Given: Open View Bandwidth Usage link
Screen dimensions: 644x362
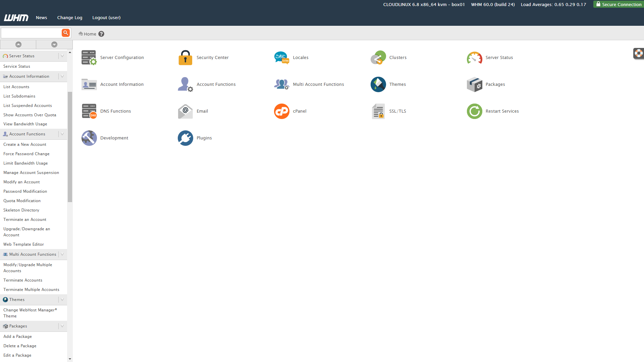Looking at the screenshot, I should point(25,124).
